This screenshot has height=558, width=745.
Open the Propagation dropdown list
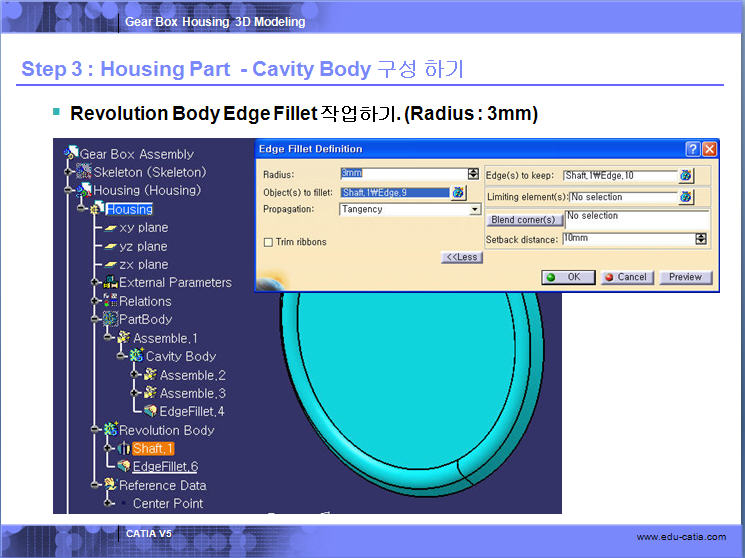[475, 210]
